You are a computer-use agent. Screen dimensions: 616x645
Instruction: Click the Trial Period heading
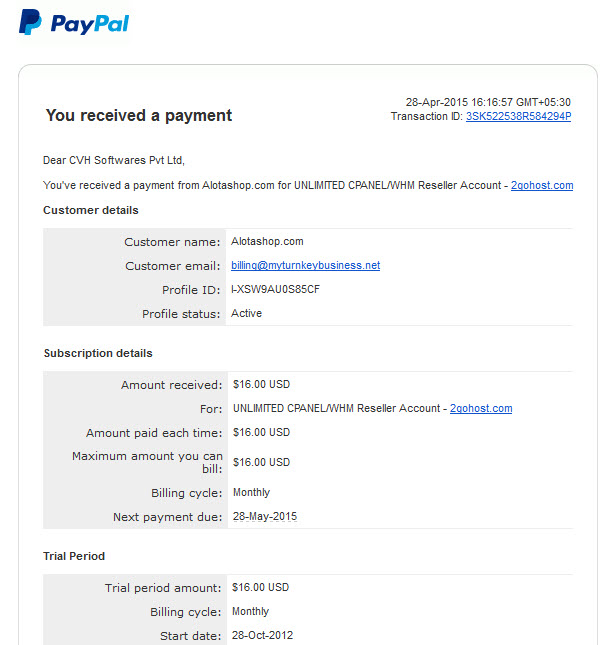click(x=74, y=556)
